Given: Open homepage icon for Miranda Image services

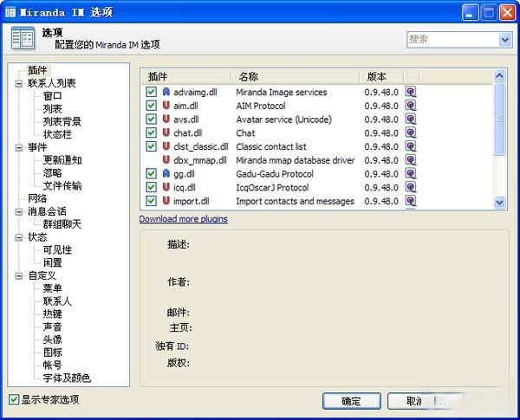Looking at the screenshot, I should (x=411, y=92).
